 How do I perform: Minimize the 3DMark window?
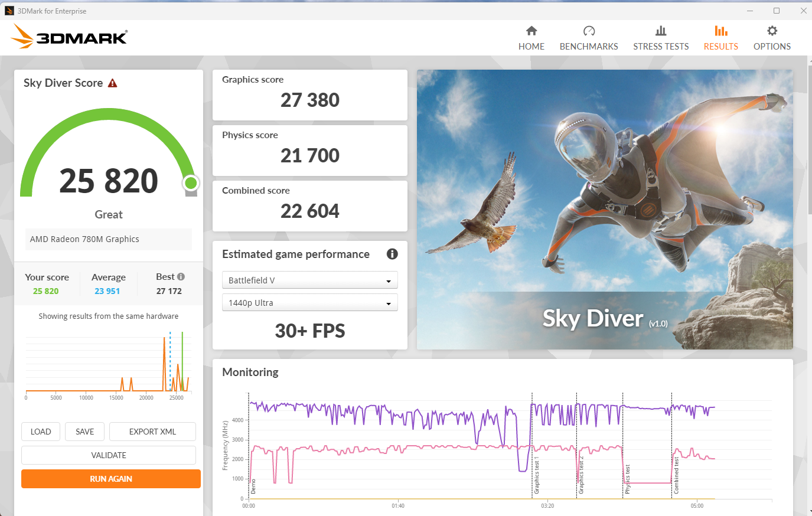pyautogui.click(x=750, y=11)
